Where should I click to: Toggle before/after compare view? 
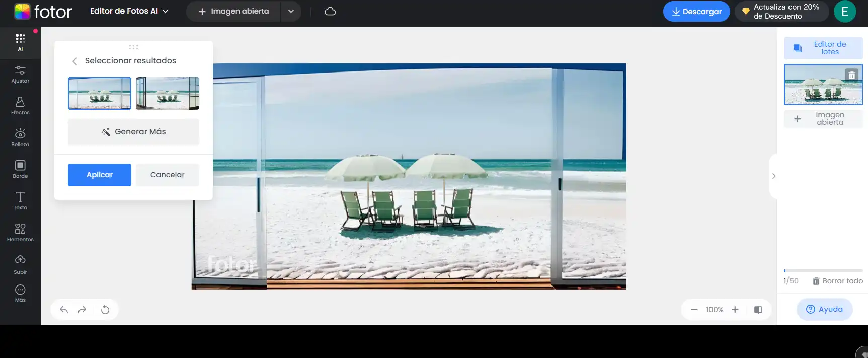click(758, 310)
